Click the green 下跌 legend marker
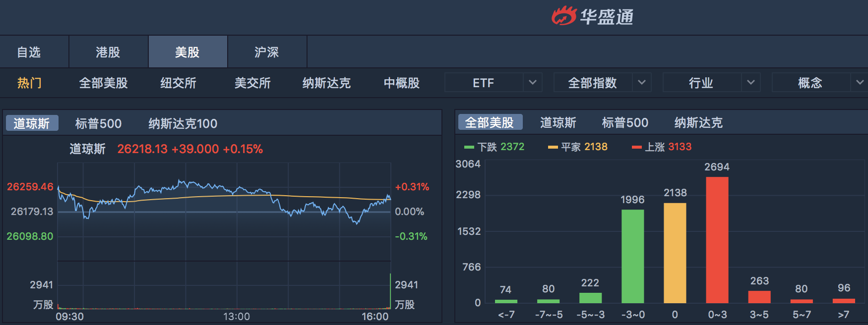This screenshot has width=868, height=325. (469, 147)
